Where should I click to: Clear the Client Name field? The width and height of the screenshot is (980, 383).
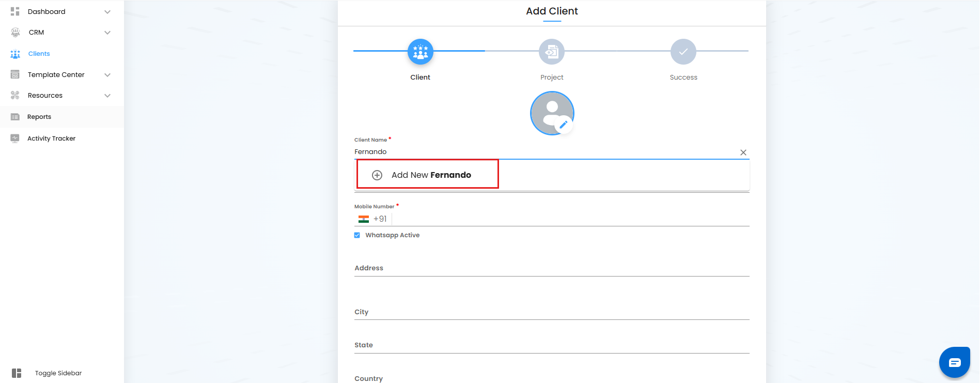pos(743,152)
